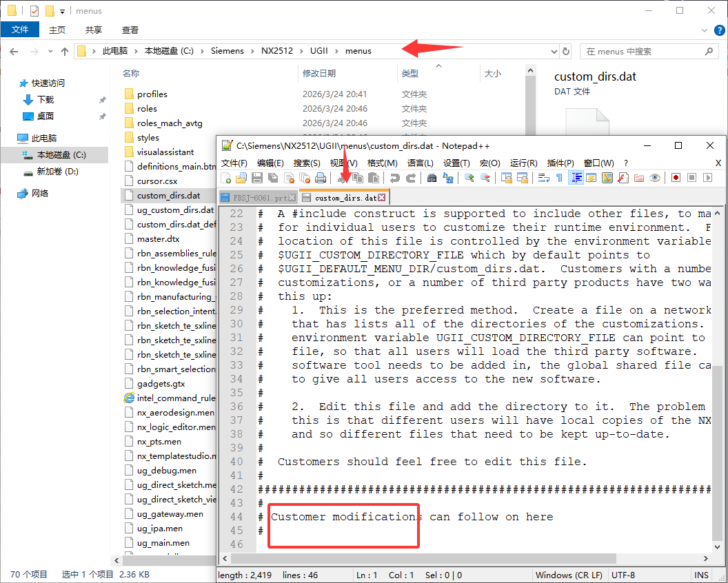Click the Siemens breadcrumb segment

227,51
